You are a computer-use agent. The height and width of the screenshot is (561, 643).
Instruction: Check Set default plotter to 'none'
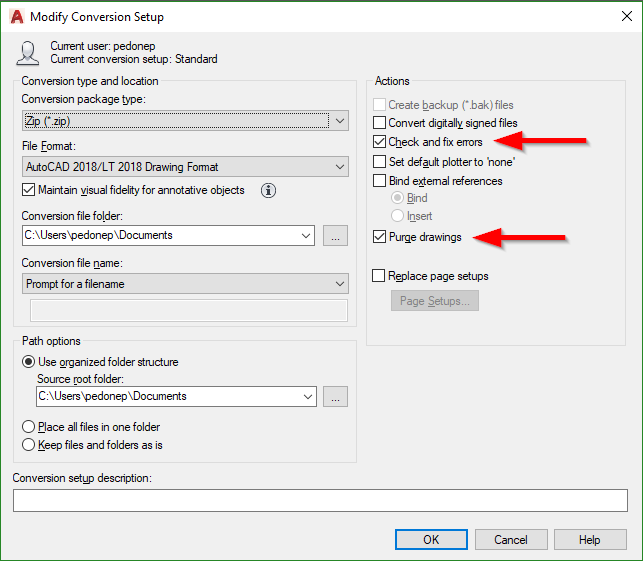tap(380, 161)
